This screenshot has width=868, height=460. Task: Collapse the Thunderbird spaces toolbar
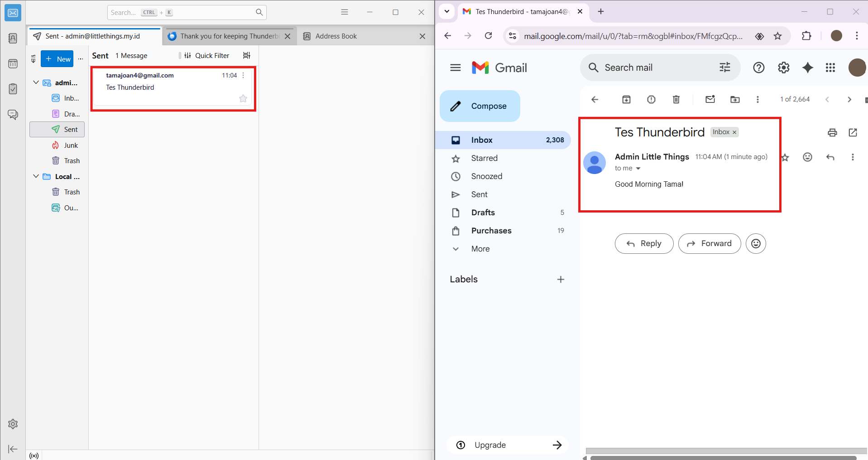click(13, 449)
